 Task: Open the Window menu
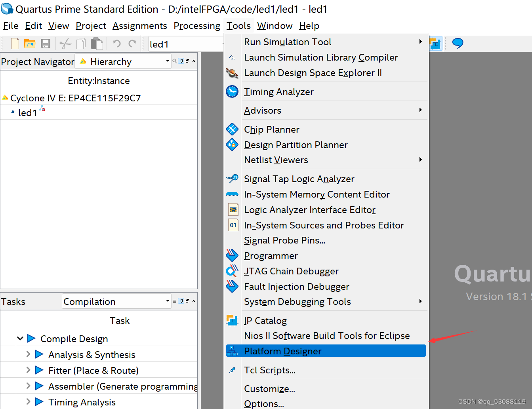(x=275, y=26)
